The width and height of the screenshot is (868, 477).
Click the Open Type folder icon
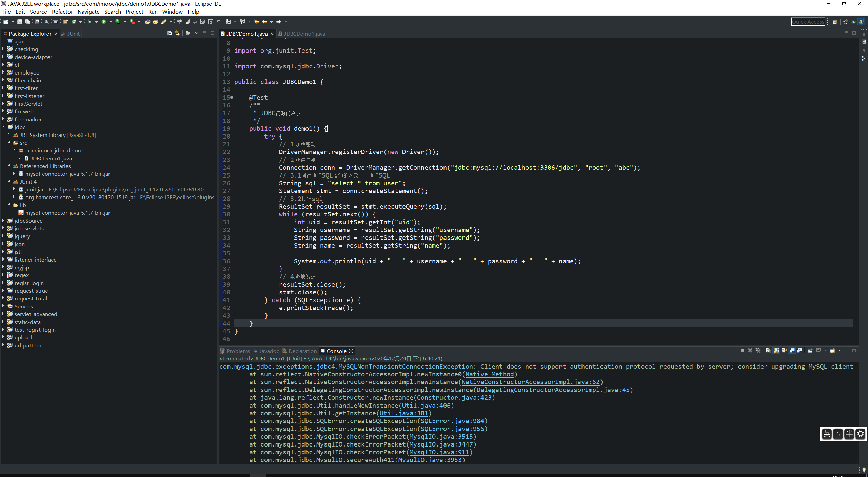pos(147,22)
